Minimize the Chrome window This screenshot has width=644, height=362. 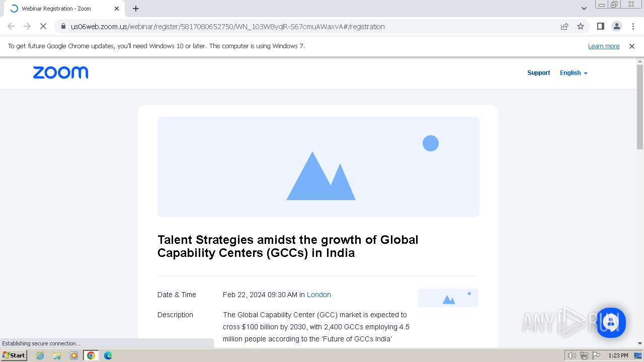coord(602,5)
